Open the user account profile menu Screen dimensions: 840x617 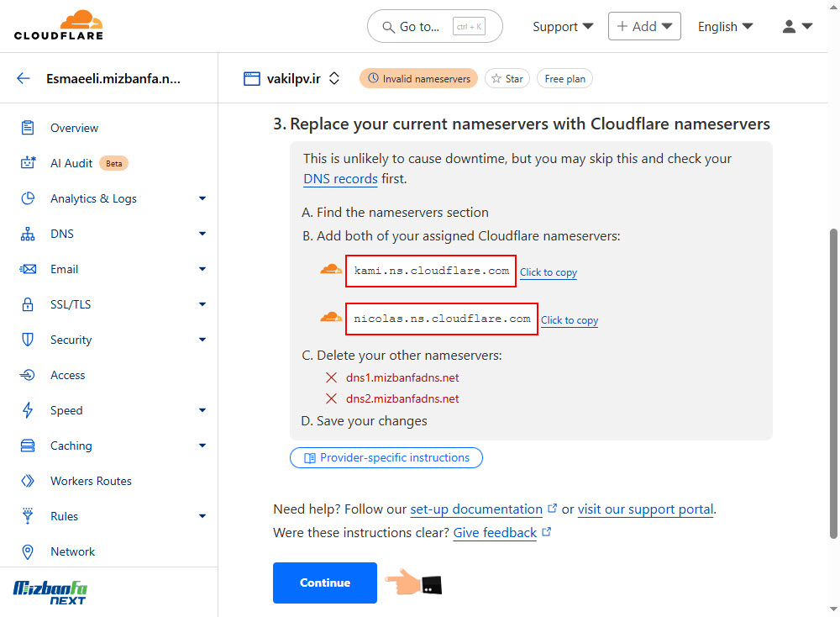(797, 26)
